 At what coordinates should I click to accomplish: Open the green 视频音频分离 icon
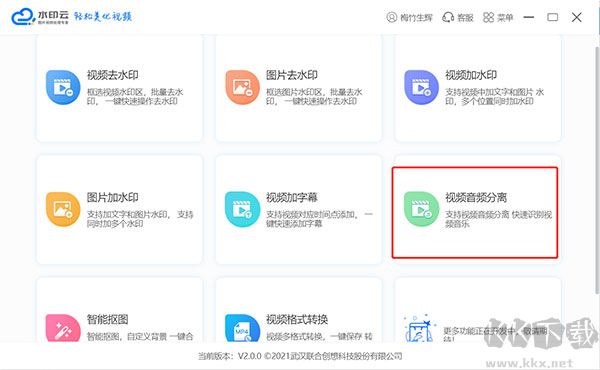click(x=421, y=209)
